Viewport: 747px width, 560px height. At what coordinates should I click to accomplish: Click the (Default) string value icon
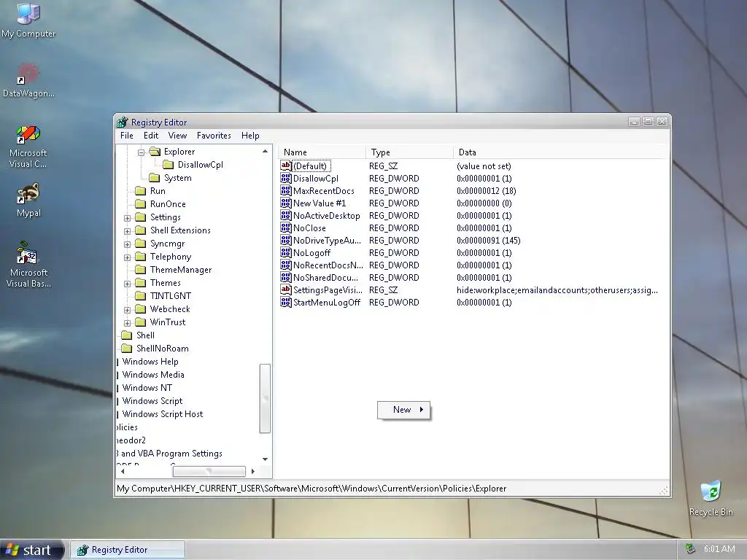tap(286, 166)
